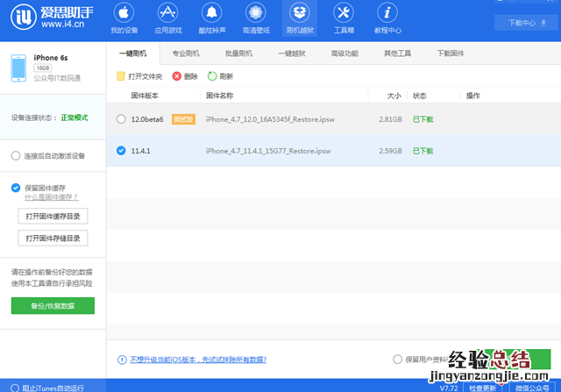561x392 pixels.
Task: Switch to 一键刷机 tab
Action: 132,53
